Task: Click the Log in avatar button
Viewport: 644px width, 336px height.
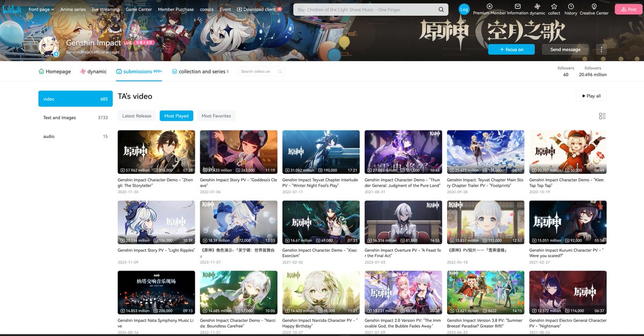Action: pos(464,10)
